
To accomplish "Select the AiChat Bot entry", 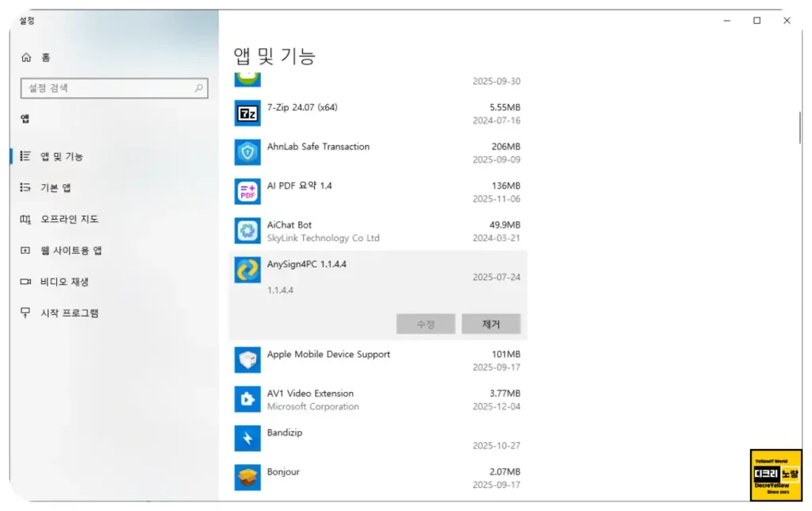I will click(378, 231).
